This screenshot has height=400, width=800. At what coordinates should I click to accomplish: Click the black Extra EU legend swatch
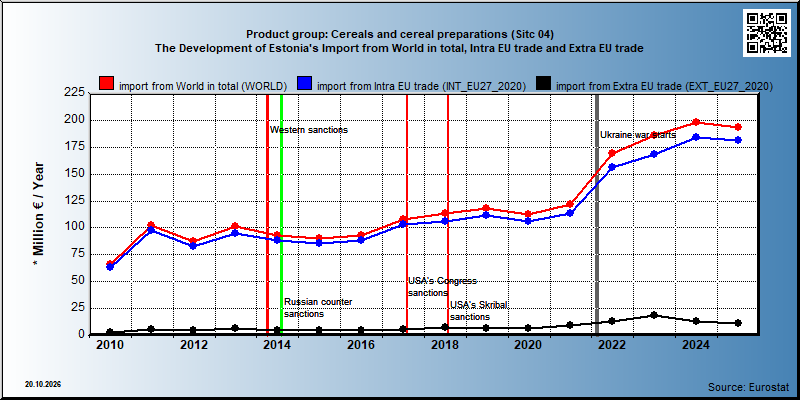click(544, 85)
